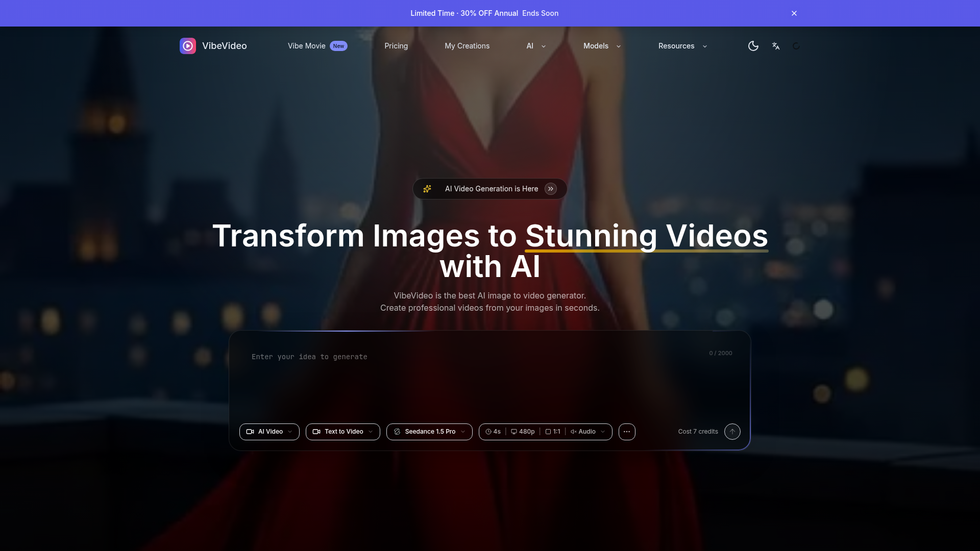Go to My Creations page
980x551 pixels.
(467, 46)
